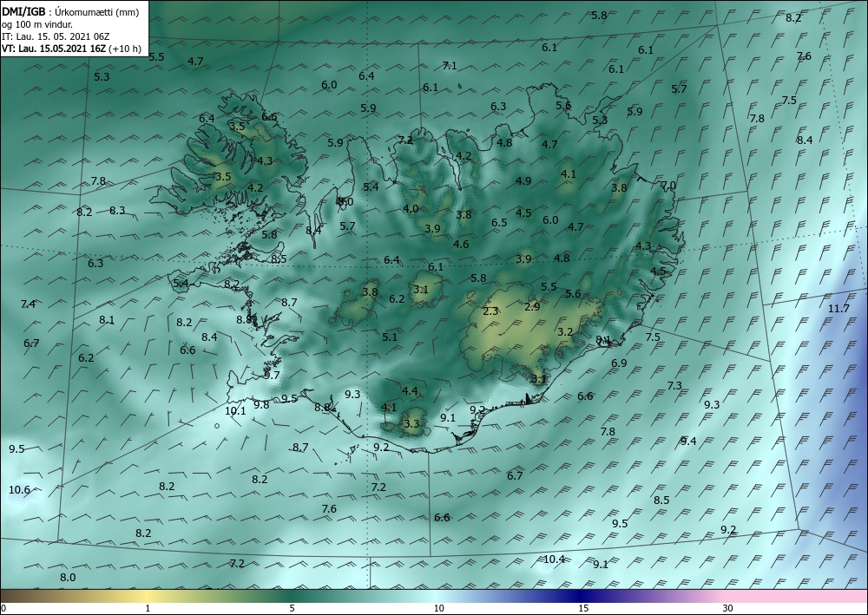Click the map value 6.9
Viewport: 868px width, 615px height.
point(619,363)
